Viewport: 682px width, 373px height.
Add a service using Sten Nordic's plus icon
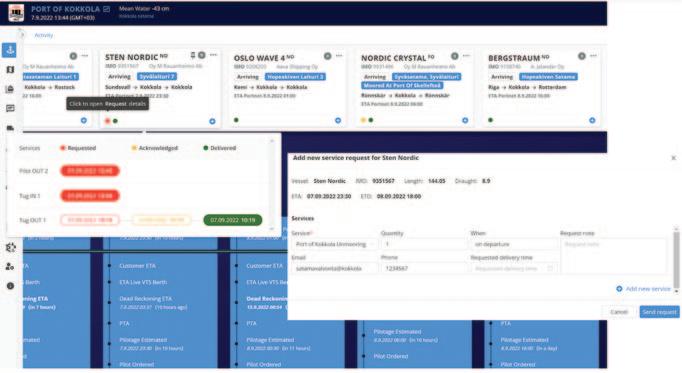(x=212, y=121)
